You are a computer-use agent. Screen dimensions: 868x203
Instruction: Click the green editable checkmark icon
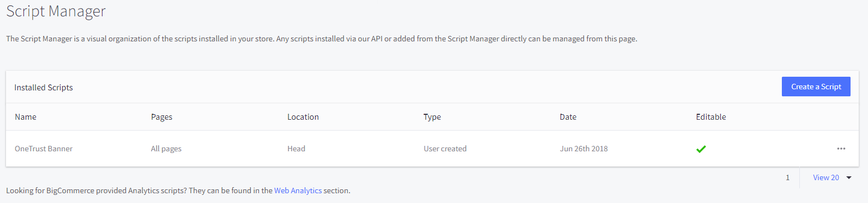tap(701, 149)
